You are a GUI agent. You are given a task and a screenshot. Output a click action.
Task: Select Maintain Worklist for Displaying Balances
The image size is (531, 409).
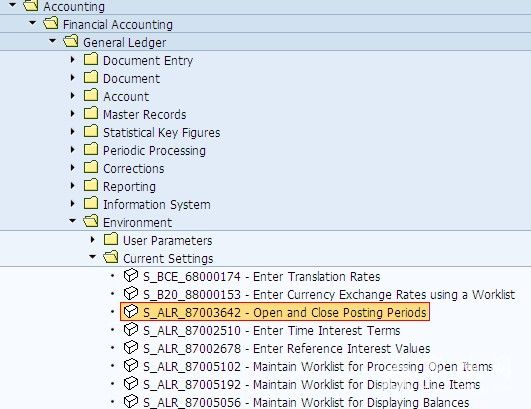coord(306,402)
